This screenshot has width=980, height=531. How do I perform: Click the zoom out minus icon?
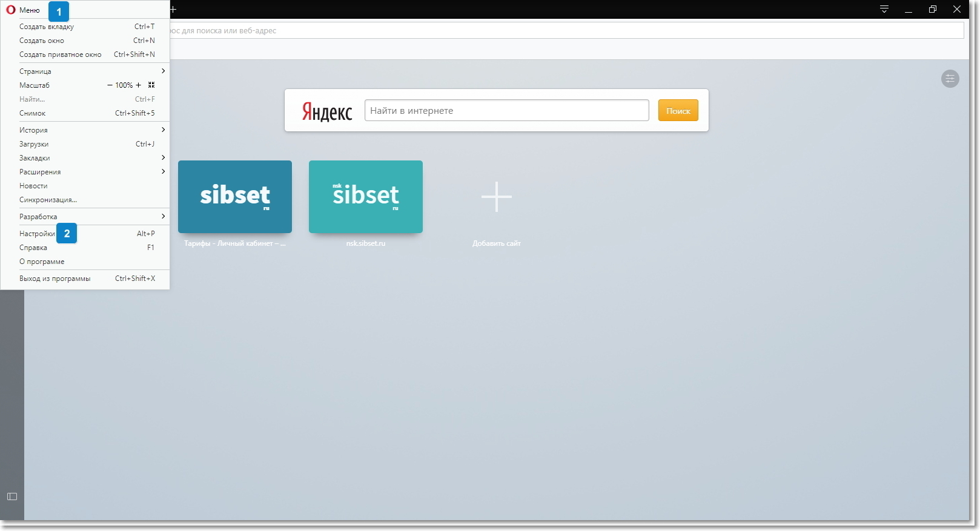pos(110,85)
